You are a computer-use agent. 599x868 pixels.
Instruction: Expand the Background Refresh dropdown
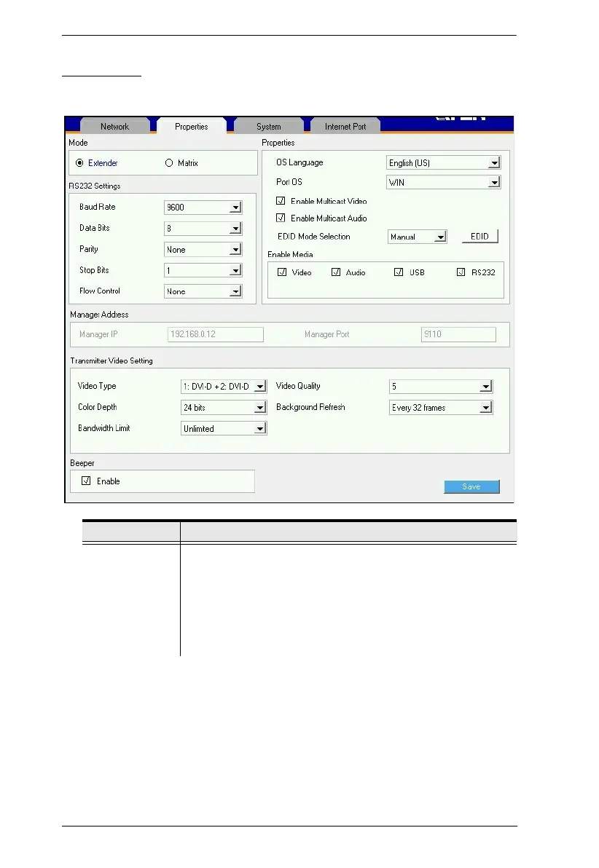(441, 408)
